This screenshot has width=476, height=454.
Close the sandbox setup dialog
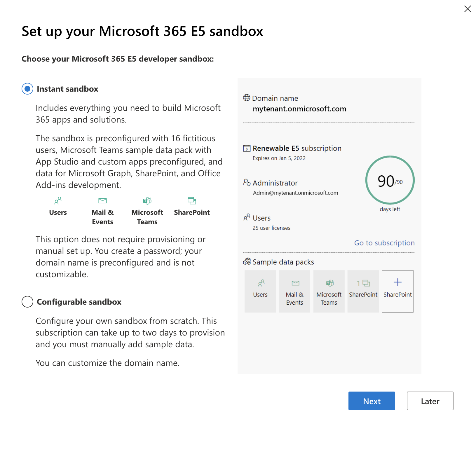[x=468, y=9]
